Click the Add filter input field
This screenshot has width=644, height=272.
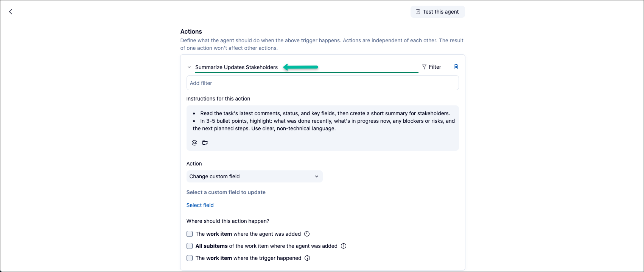pos(322,83)
